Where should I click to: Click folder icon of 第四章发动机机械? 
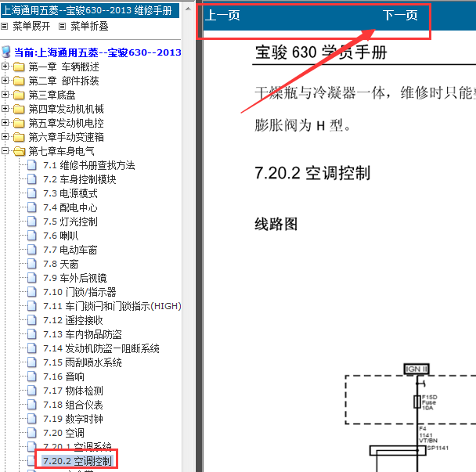[19, 109]
